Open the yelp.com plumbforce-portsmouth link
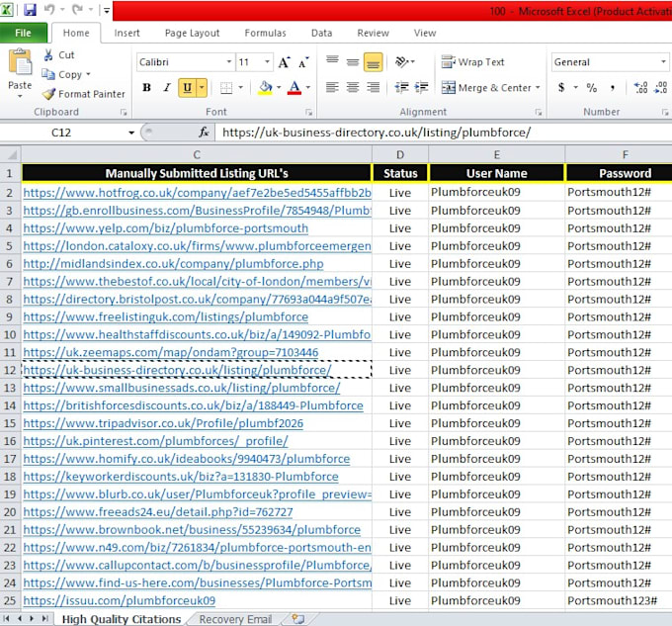Screen dimensions: 672x626 pos(165,228)
